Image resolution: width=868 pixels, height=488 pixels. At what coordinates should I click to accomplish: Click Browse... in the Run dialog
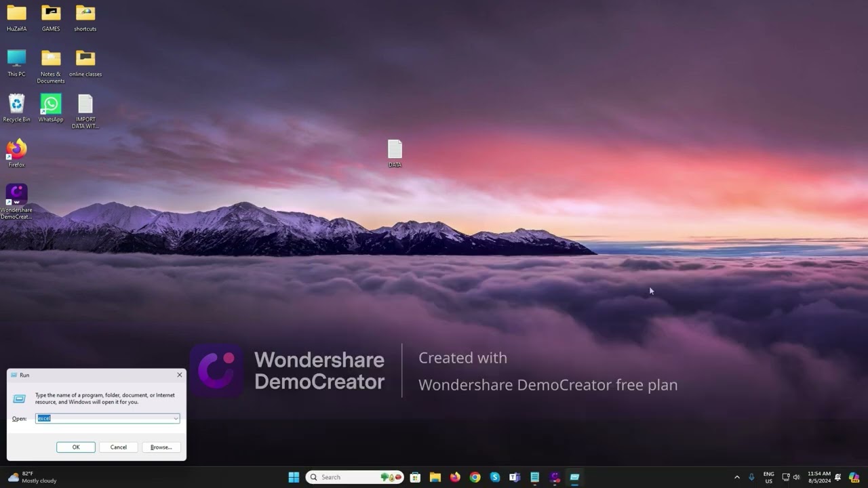[161, 447]
